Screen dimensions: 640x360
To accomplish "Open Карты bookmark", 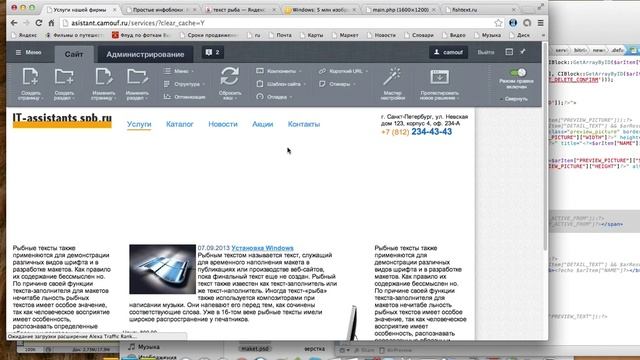I will coord(311,35).
